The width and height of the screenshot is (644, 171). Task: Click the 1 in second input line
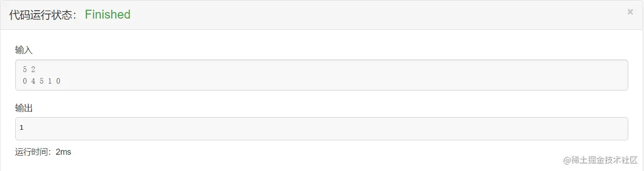tap(50, 81)
